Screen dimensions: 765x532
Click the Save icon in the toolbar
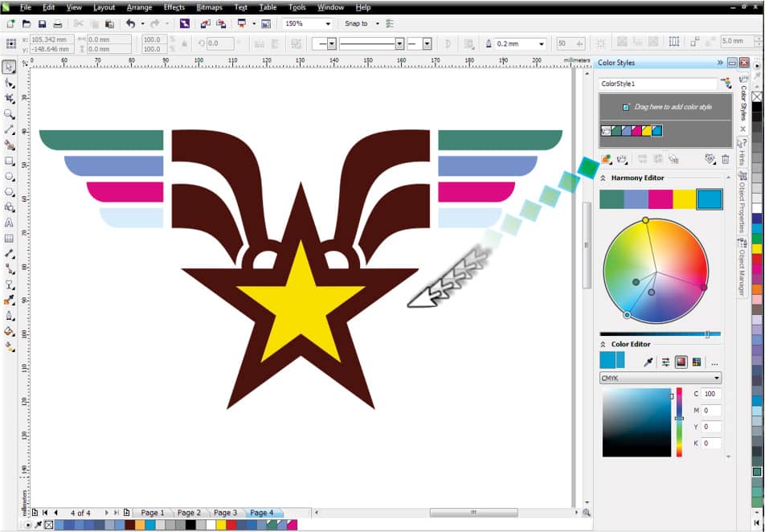pos(42,23)
